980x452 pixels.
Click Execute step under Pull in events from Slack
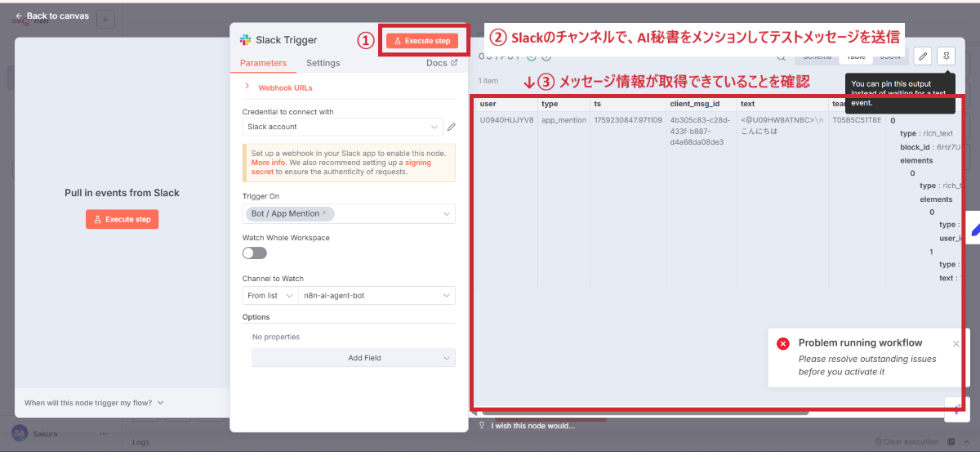click(122, 219)
